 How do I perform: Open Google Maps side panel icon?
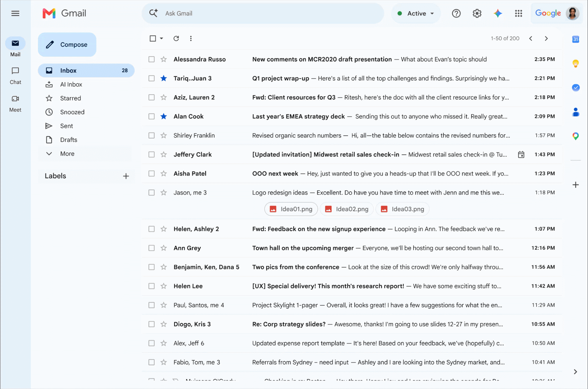pos(575,136)
